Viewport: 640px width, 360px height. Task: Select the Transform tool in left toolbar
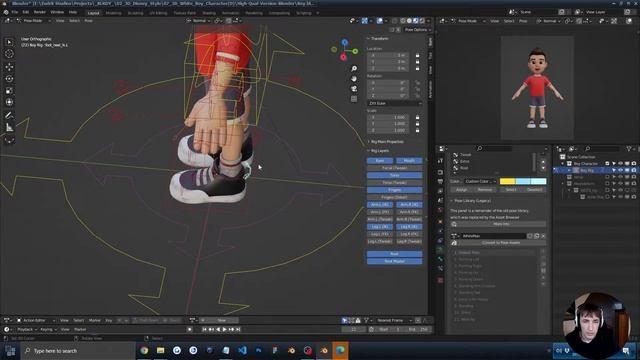point(9,102)
